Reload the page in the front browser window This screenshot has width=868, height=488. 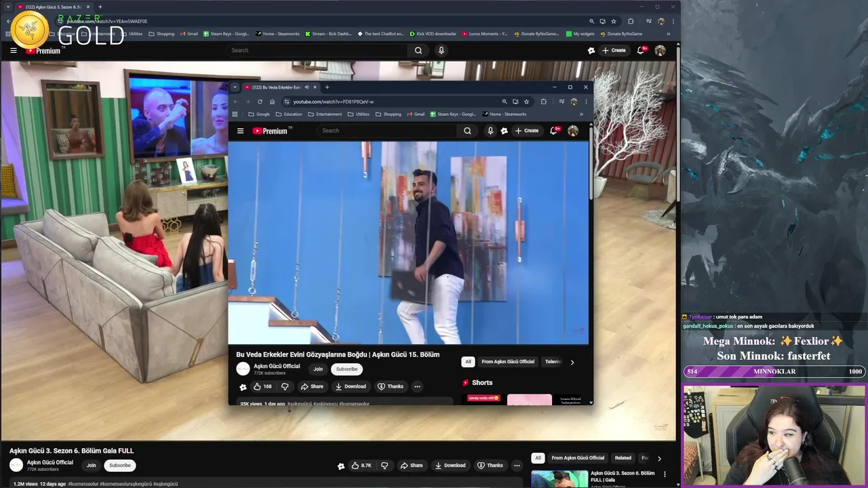tap(260, 102)
